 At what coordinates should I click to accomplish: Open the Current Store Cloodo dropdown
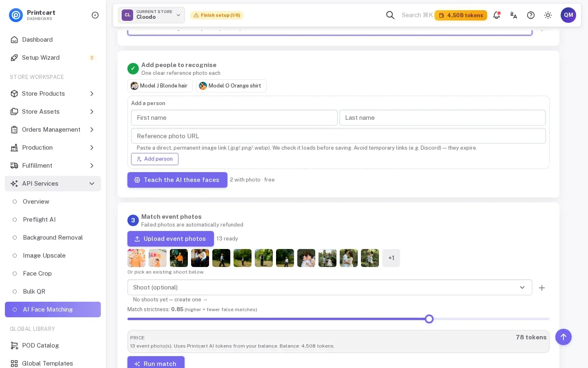point(151,15)
